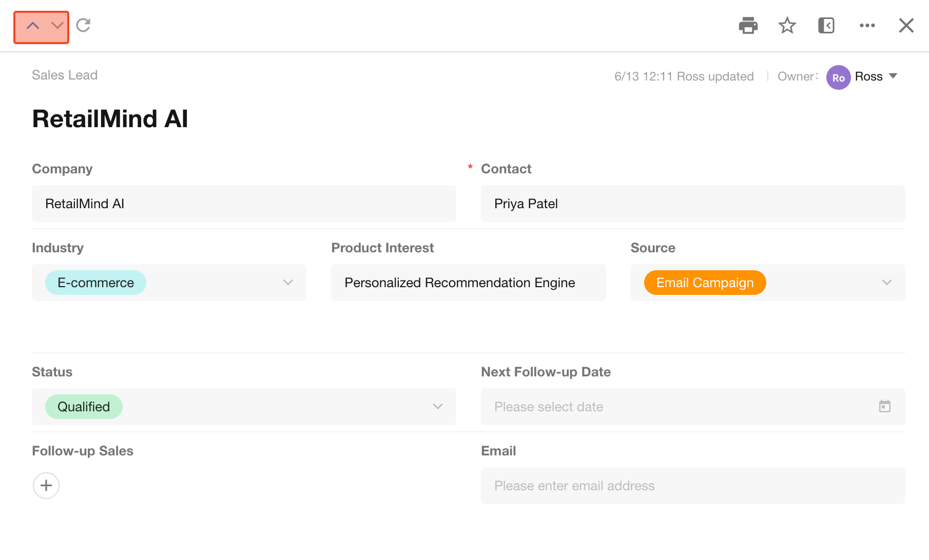
Task: Click the refresh record icon
Action: pos(83,25)
